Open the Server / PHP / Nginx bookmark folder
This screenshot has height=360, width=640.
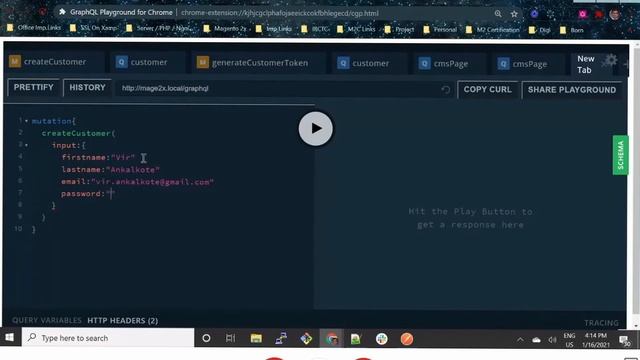[159, 29]
